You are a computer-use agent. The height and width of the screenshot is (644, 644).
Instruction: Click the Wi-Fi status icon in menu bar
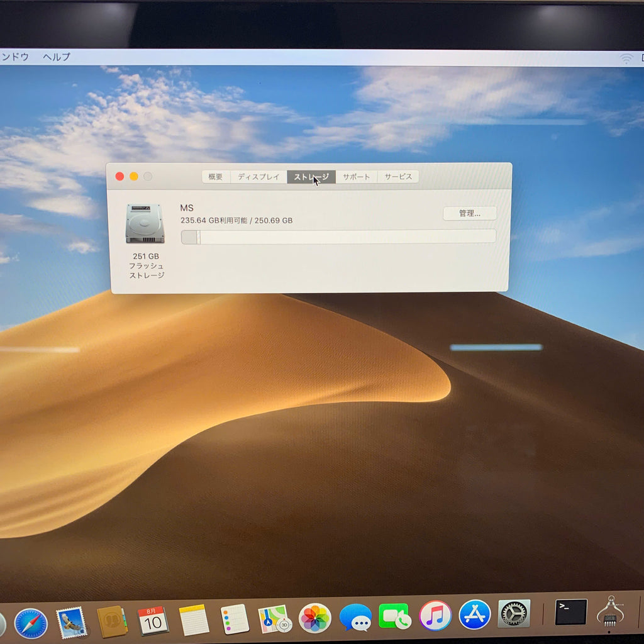[626, 58]
